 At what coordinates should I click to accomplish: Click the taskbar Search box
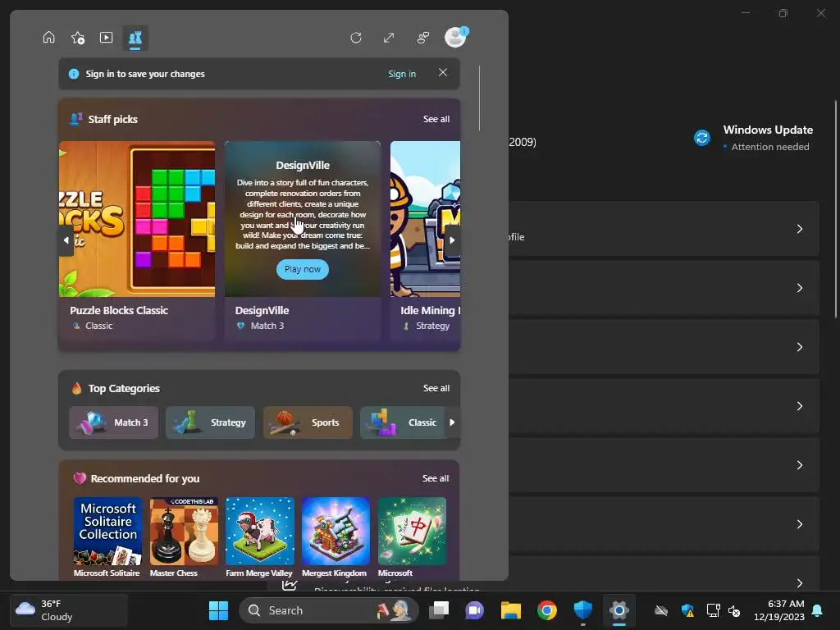[328, 610]
